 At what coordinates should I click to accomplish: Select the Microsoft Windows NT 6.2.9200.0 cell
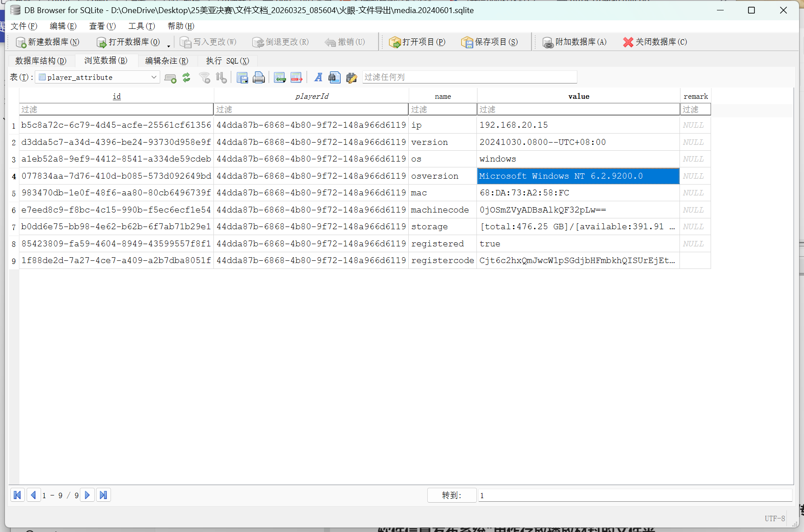coord(578,176)
